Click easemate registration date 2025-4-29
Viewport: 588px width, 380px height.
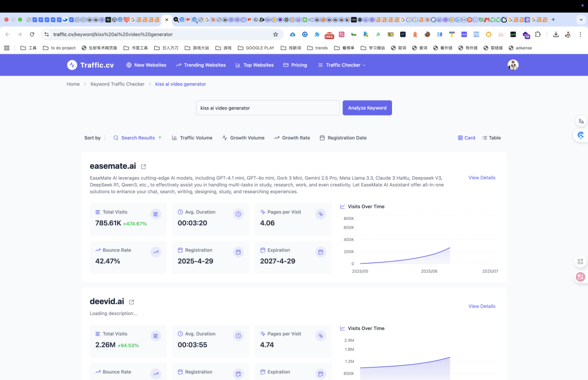(195, 261)
